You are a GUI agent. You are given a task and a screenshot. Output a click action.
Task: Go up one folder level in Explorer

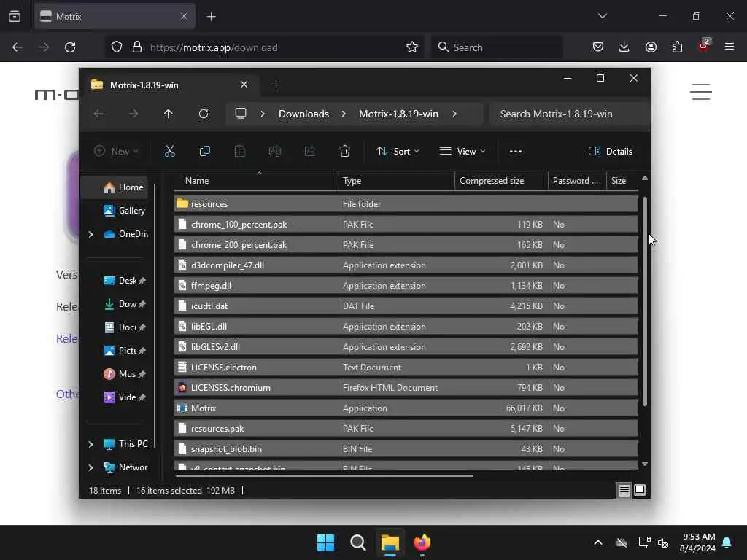point(169,114)
